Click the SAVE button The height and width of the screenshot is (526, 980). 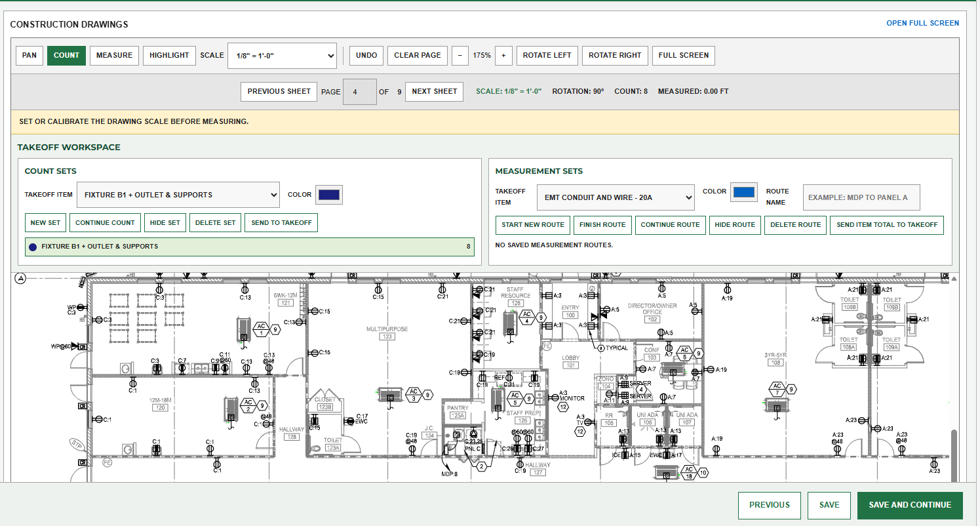coord(829,505)
